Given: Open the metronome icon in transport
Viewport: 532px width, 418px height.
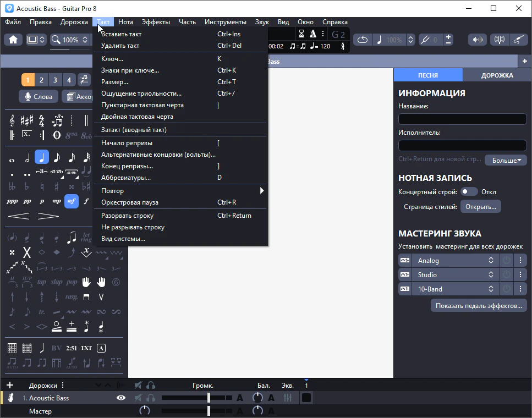Looking at the screenshot, I should tap(313, 34).
